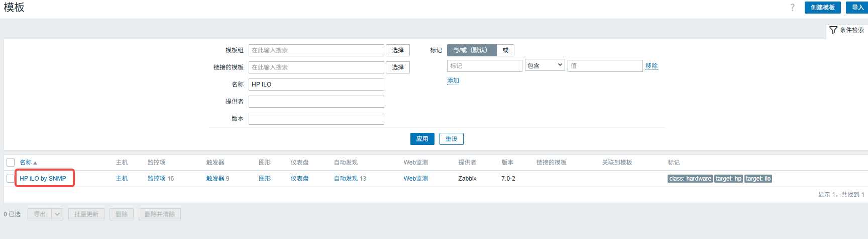Screen dimensions: 868x239
Task: Toggle the 条件检索 filter funnel tab
Action: 846,30
